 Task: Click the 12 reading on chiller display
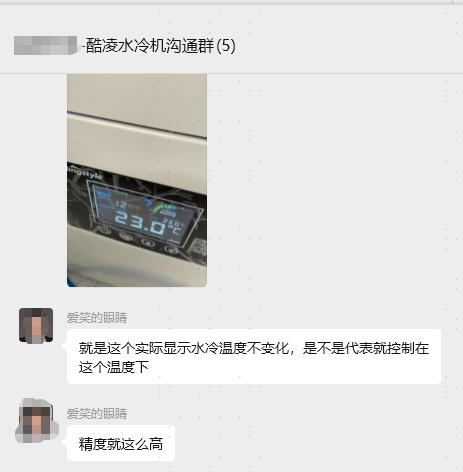pyautogui.click(x=121, y=205)
